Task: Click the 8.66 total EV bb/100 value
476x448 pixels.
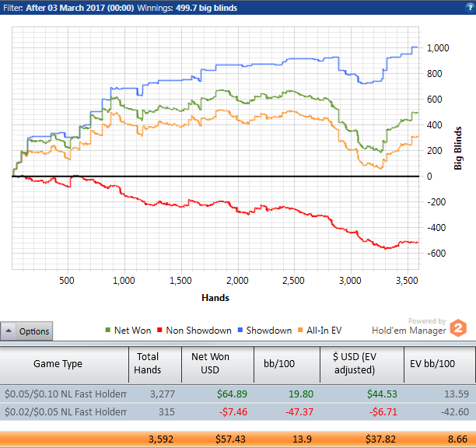Action: pyautogui.click(x=457, y=439)
